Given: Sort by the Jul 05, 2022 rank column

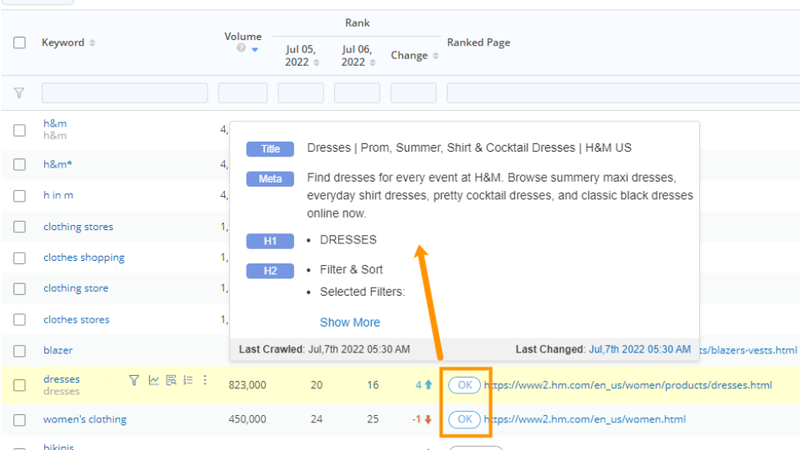Looking at the screenshot, I should pos(316,62).
